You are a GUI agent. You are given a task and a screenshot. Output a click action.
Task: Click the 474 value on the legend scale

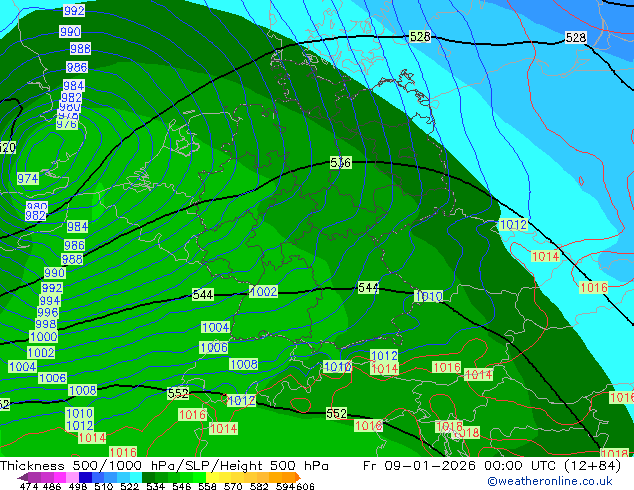click(29, 486)
